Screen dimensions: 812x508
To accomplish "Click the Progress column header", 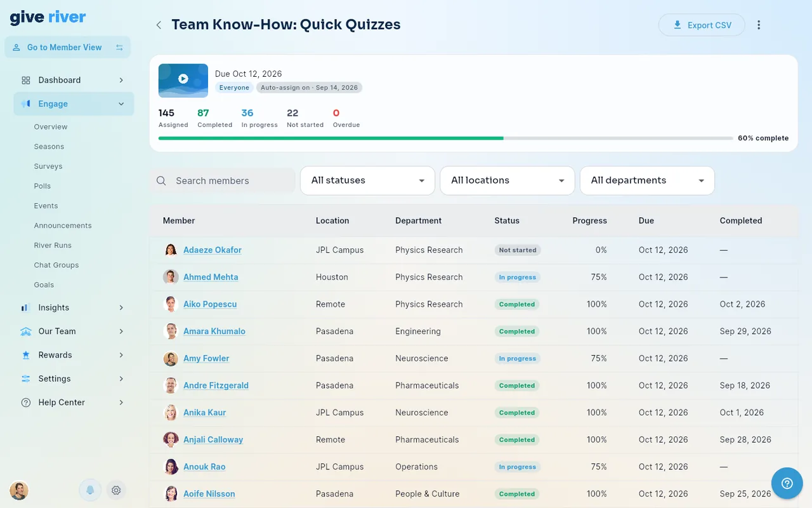I will (x=589, y=221).
